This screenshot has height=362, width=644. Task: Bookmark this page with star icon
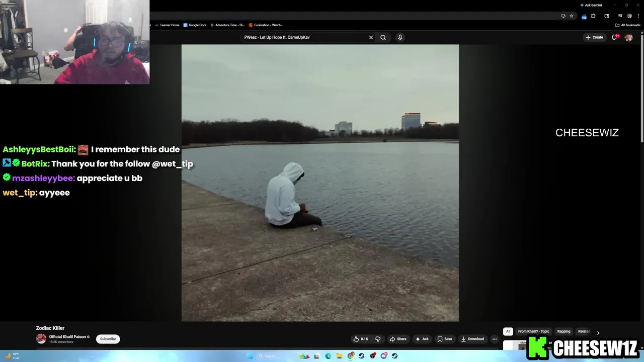pos(572,16)
